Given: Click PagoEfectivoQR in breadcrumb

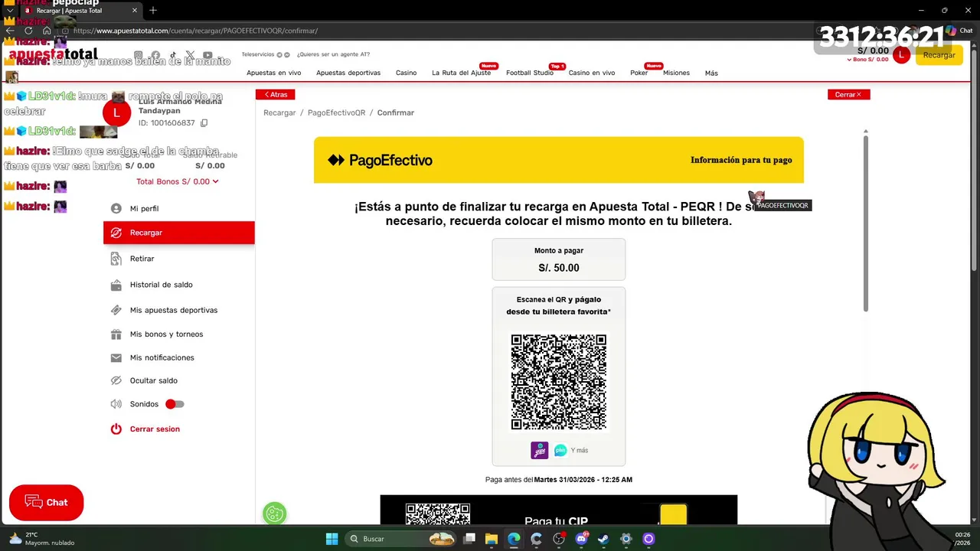Looking at the screenshot, I should (x=337, y=112).
